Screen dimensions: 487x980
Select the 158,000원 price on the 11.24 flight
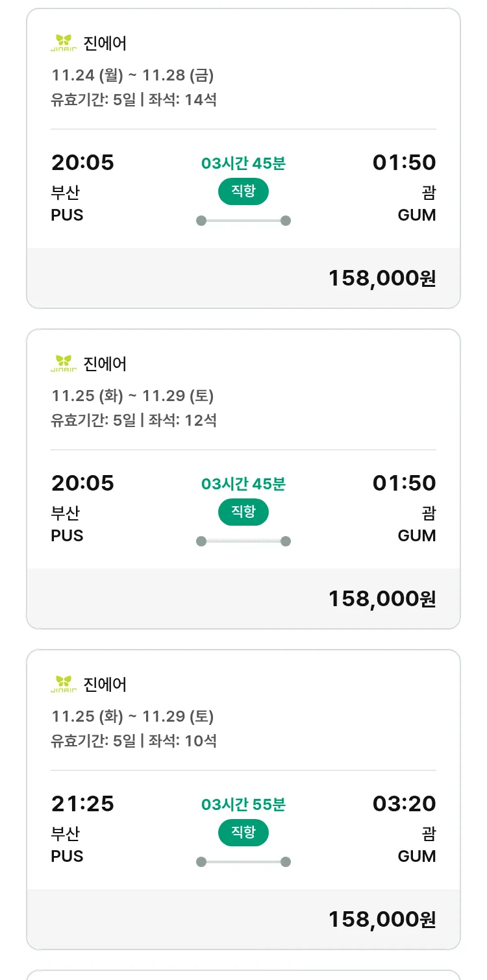tap(382, 278)
